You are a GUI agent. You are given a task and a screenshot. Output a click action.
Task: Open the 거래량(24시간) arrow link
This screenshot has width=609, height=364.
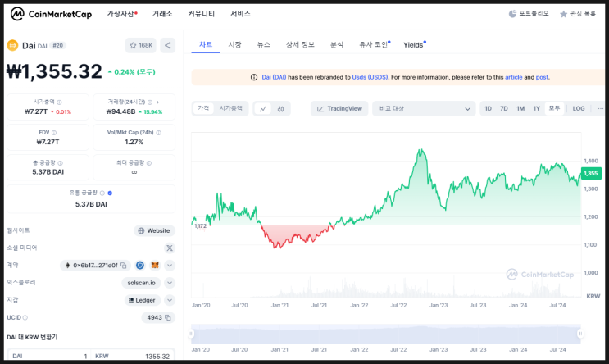click(x=157, y=102)
